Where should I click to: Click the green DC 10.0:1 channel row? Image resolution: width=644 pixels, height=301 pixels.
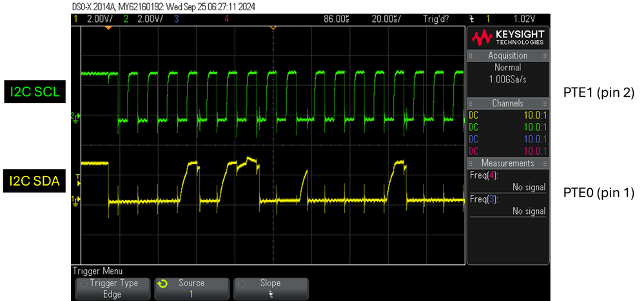point(507,127)
